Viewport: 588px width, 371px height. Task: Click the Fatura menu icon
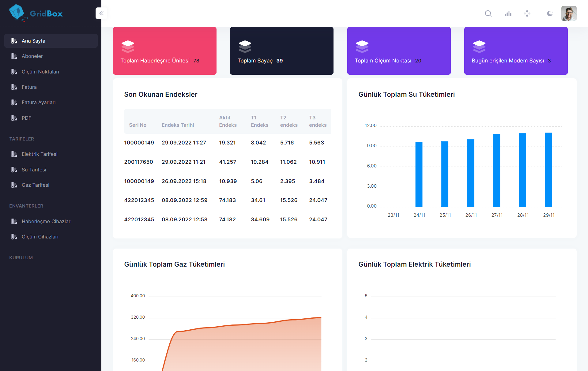pyautogui.click(x=14, y=87)
